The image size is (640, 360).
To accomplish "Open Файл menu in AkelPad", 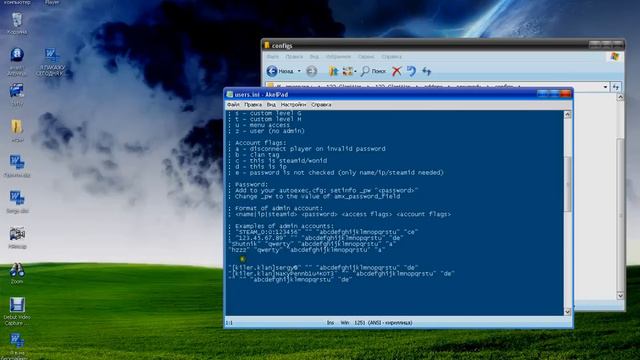I will pos(233,105).
